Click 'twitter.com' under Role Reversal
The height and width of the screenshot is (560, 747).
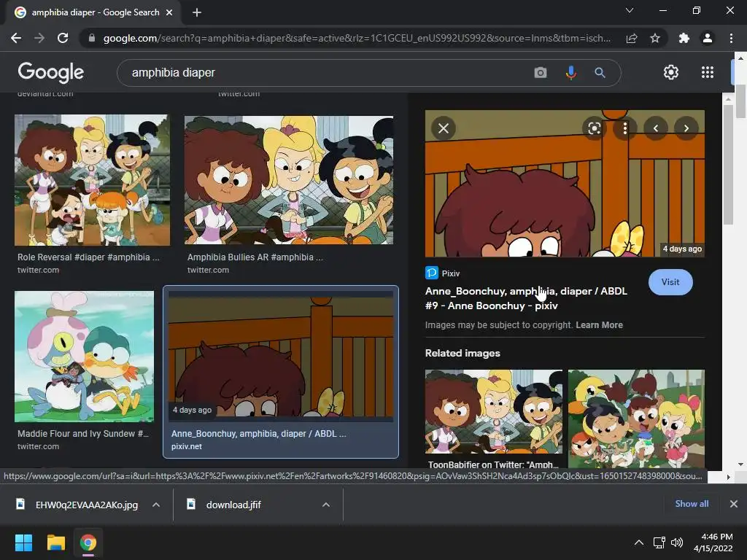[x=38, y=270]
